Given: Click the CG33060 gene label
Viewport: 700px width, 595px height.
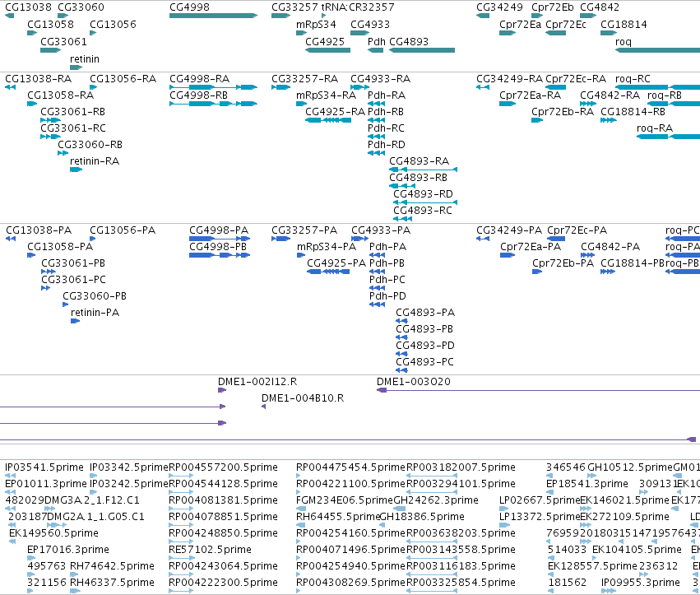Looking at the screenshot, I should click(81, 7).
